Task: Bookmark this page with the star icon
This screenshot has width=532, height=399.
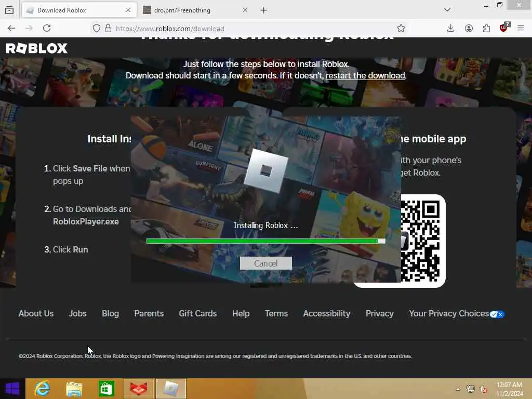Action: [x=401, y=29]
